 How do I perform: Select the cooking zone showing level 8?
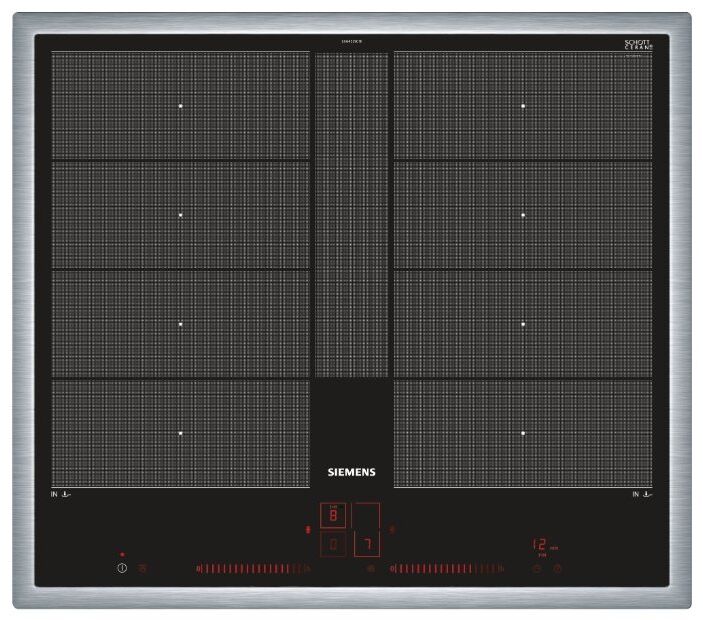[333, 516]
